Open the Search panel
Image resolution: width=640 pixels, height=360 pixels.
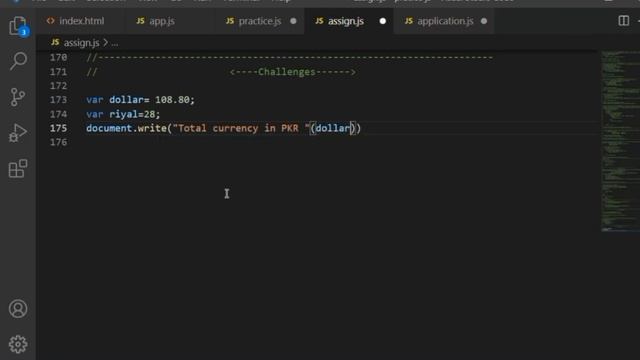pos(18,61)
